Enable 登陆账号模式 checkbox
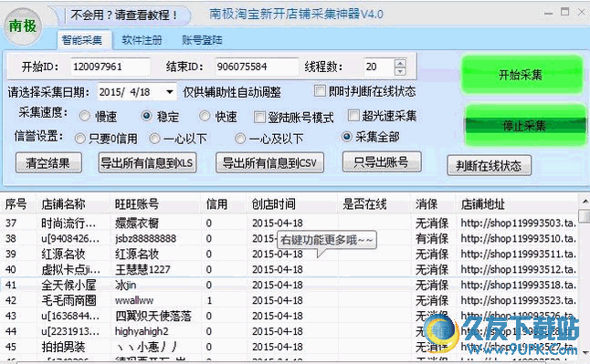This screenshot has width=590, height=364. pyautogui.click(x=259, y=118)
